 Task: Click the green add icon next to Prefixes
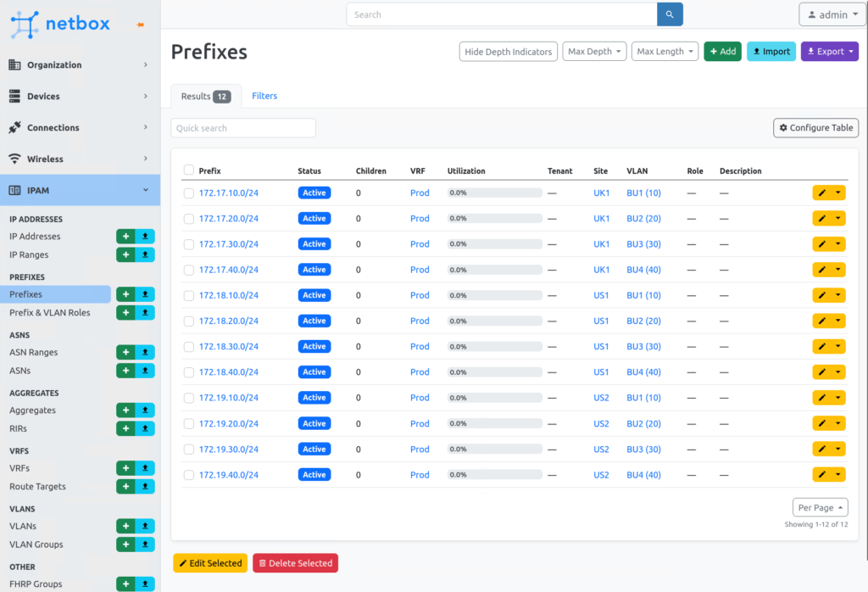point(124,294)
